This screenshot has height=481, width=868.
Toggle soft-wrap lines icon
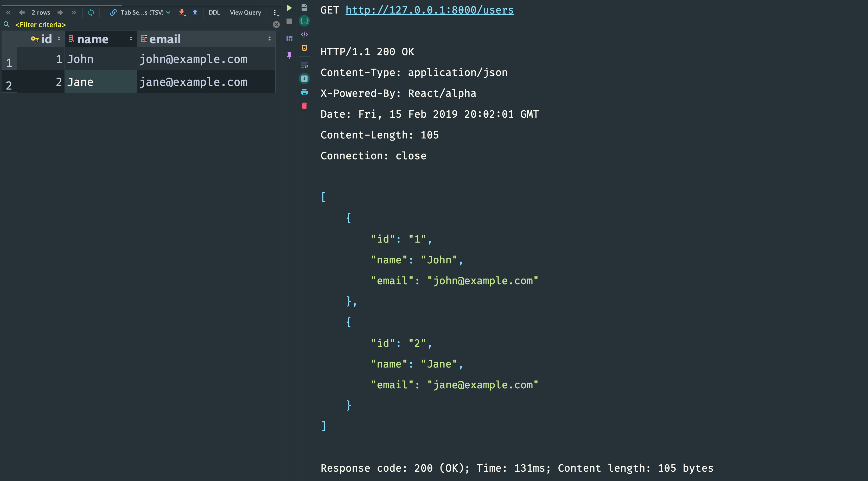304,65
